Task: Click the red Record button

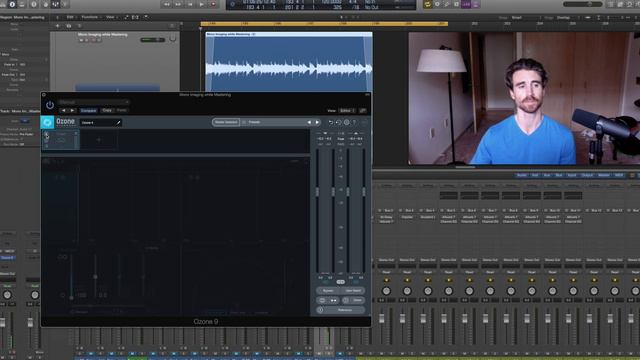Action: [x=213, y=4]
